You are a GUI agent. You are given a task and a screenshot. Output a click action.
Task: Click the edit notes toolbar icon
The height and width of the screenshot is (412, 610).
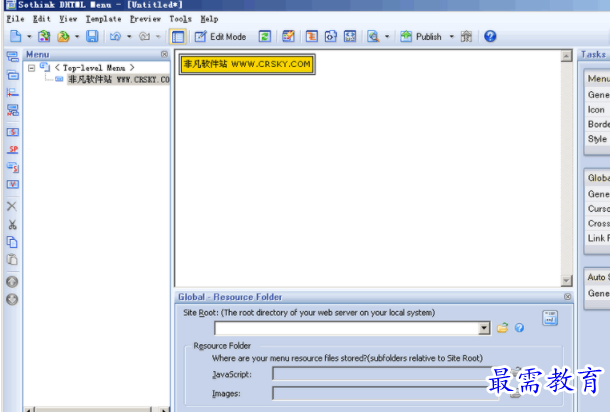288,37
